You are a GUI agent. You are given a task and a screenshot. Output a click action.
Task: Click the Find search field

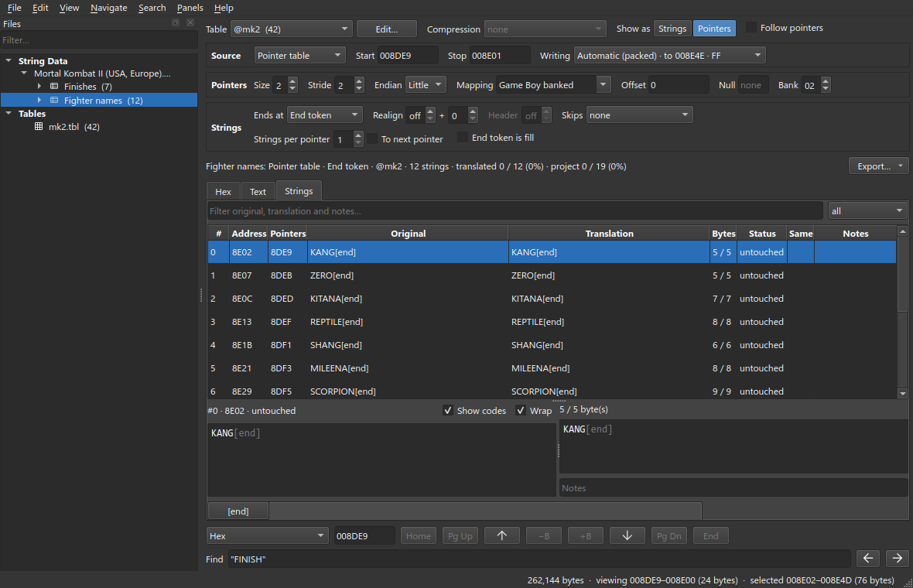click(x=539, y=559)
